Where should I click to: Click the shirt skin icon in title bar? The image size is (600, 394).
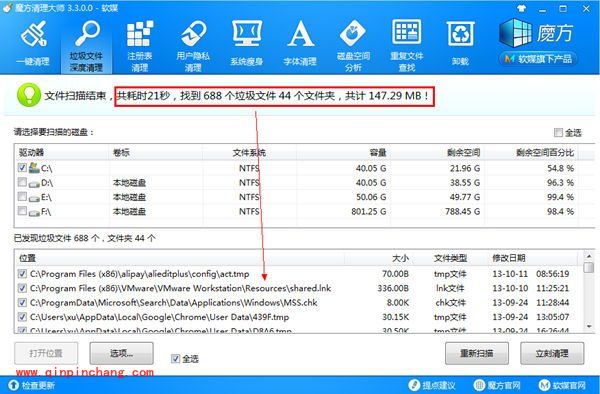coord(521,8)
